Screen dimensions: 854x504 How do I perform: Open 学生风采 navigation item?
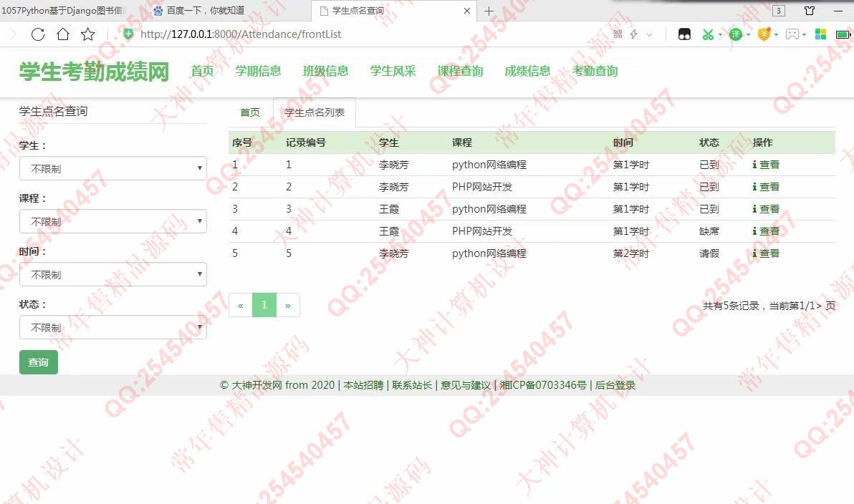click(x=393, y=72)
